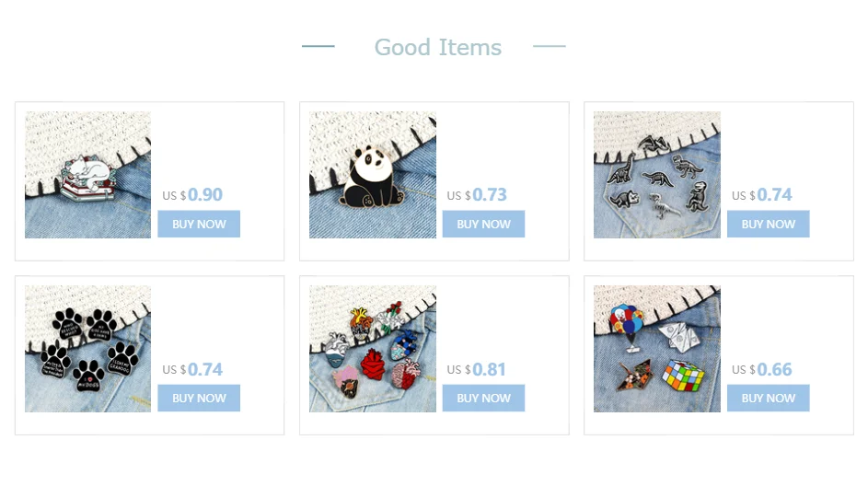Click the Good Items section heading
Screen dimensions: 868x486
pos(438,47)
